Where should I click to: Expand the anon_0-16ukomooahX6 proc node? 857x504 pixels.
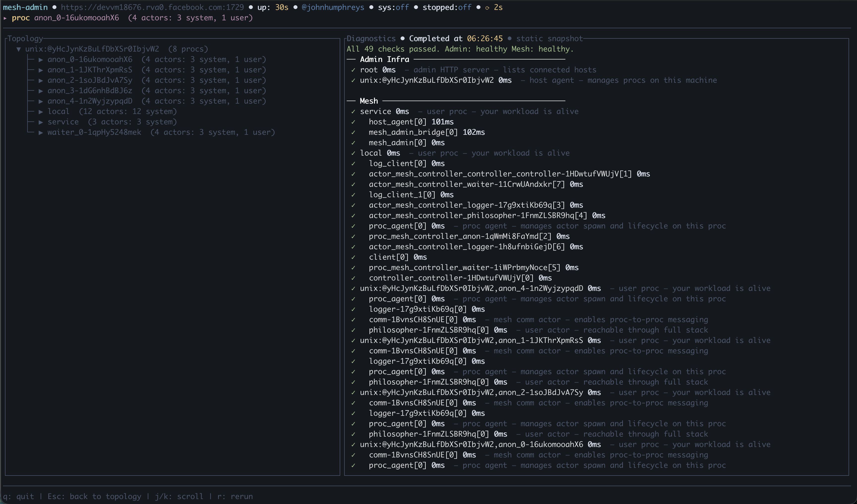tap(41, 59)
